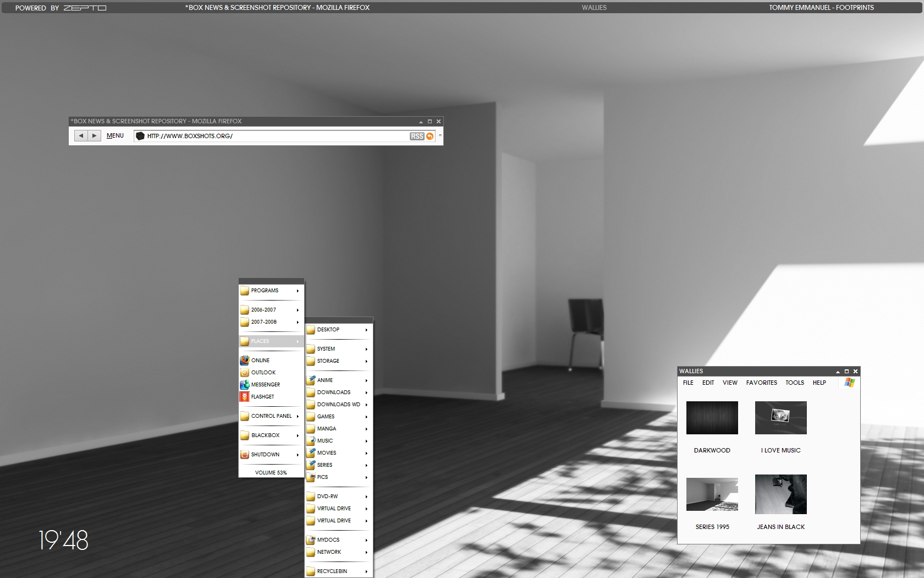
Task: Open the Help menu in Wallies
Action: pyautogui.click(x=820, y=383)
